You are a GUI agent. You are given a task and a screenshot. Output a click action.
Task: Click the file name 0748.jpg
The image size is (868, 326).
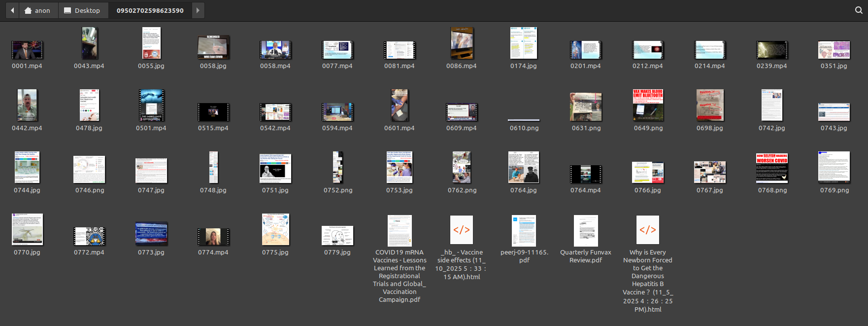click(x=213, y=190)
